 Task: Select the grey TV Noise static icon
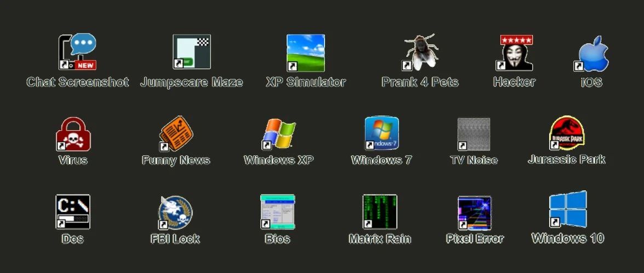point(474,134)
